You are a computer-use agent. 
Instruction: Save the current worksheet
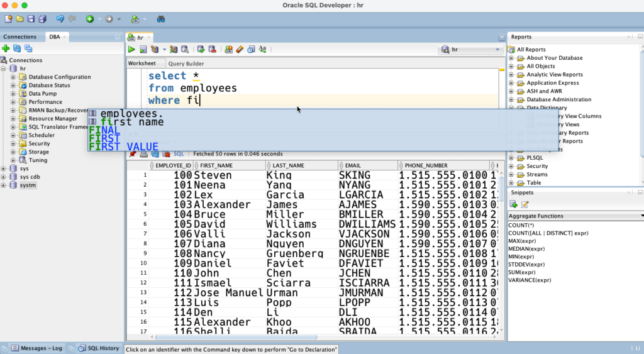pos(31,19)
